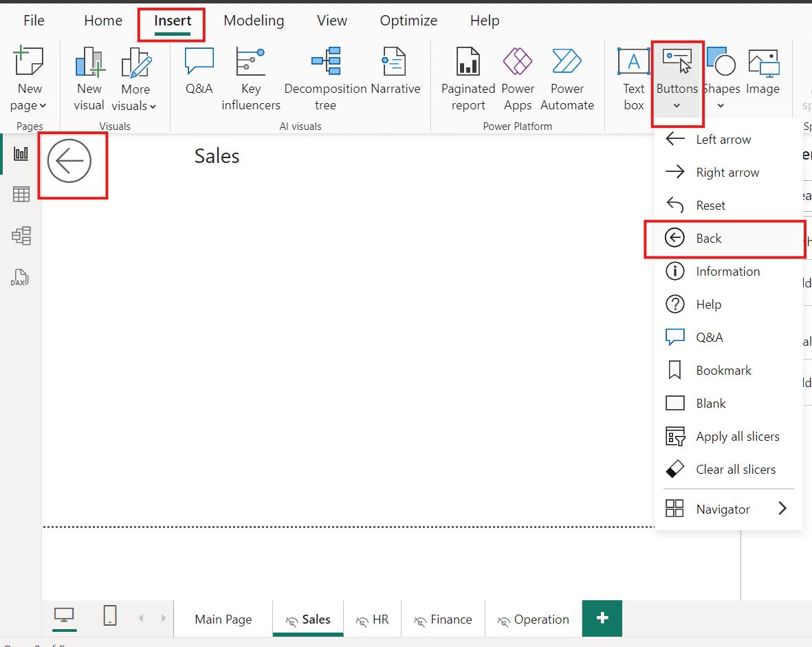Open the Modeling ribbon tab
The image size is (812, 647).
point(254,21)
